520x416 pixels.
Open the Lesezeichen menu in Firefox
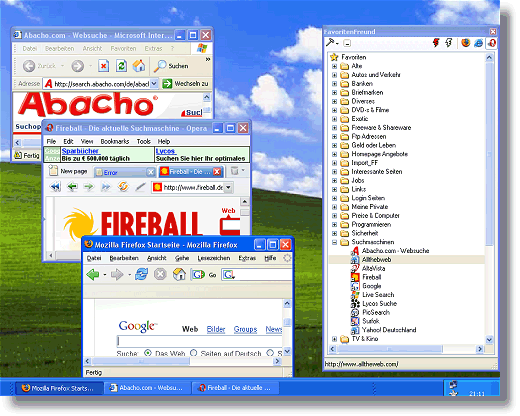pos(214,258)
